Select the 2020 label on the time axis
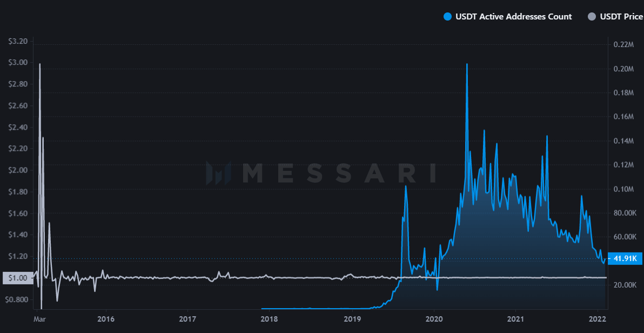The height and width of the screenshot is (333, 644). 434,320
